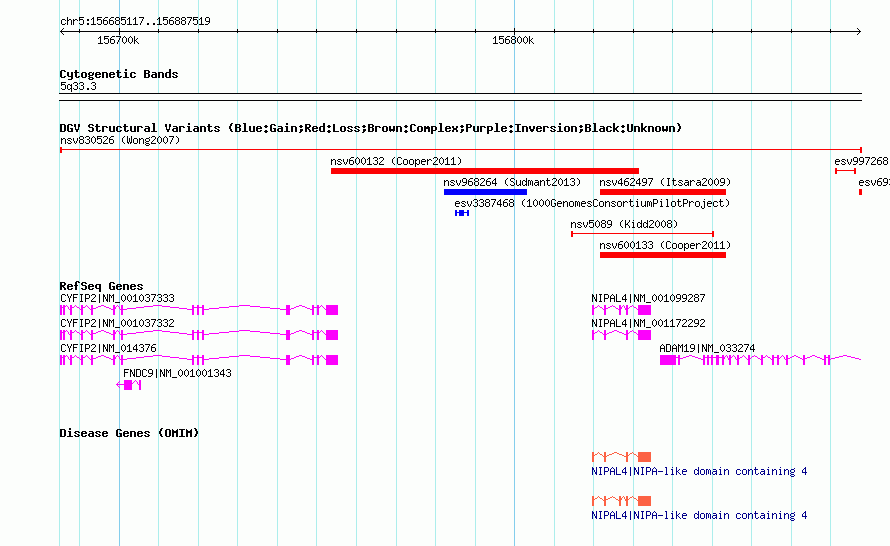The image size is (890, 546).
Task: Select the small red esv997268 glyph
Action: (845, 171)
